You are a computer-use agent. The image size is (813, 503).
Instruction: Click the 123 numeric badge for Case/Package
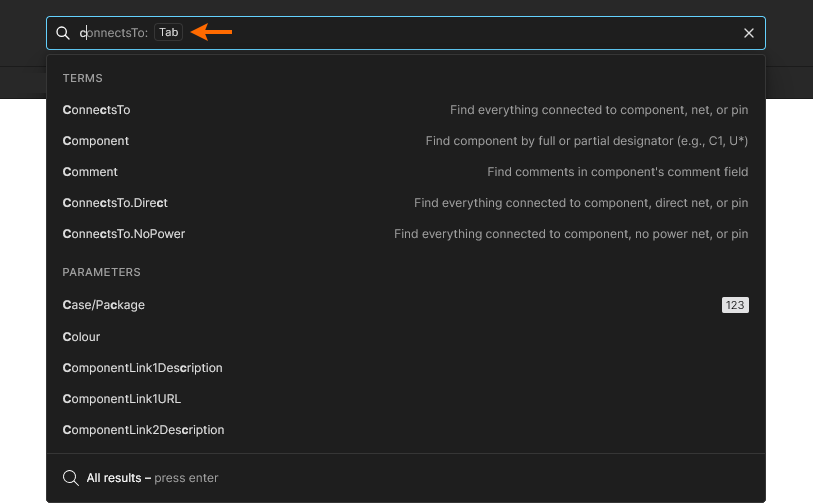[x=735, y=305]
